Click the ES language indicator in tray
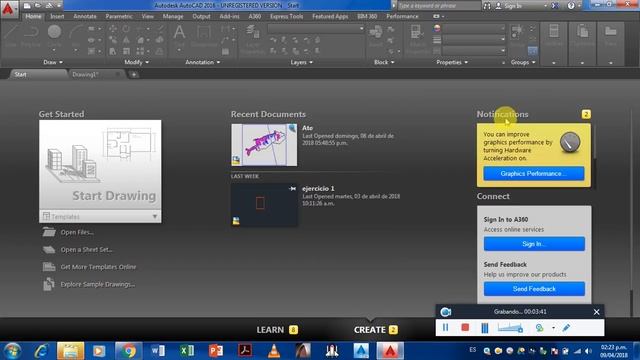This screenshot has height=360, width=640. (x=473, y=350)
